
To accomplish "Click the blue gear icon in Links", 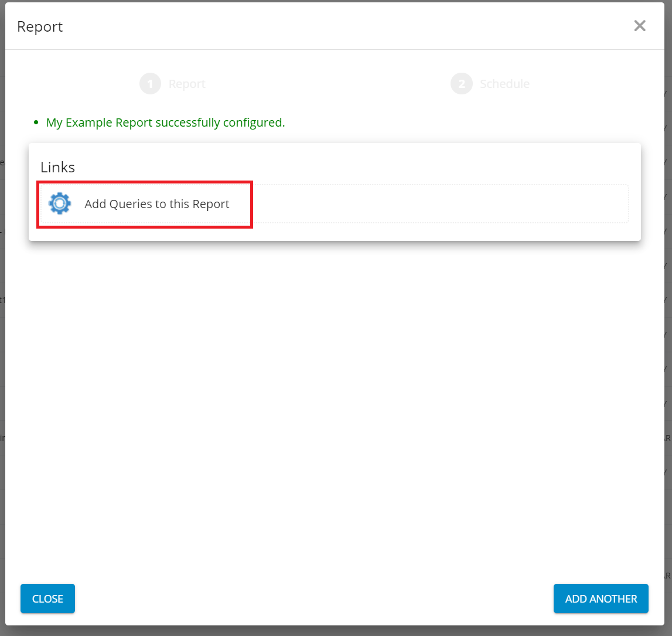I will pyautogui.click(x=60, y=203).
